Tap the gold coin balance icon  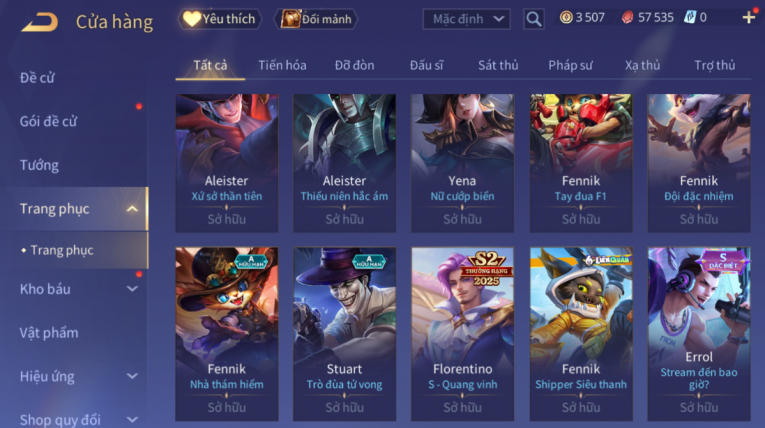click(566, 18)
